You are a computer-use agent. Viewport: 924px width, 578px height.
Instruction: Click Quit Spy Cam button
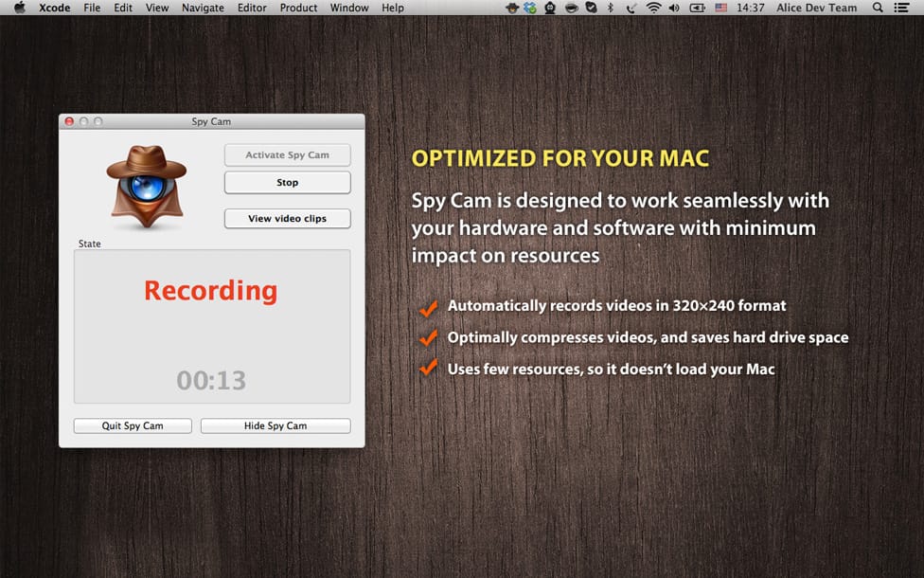[133, 425]
